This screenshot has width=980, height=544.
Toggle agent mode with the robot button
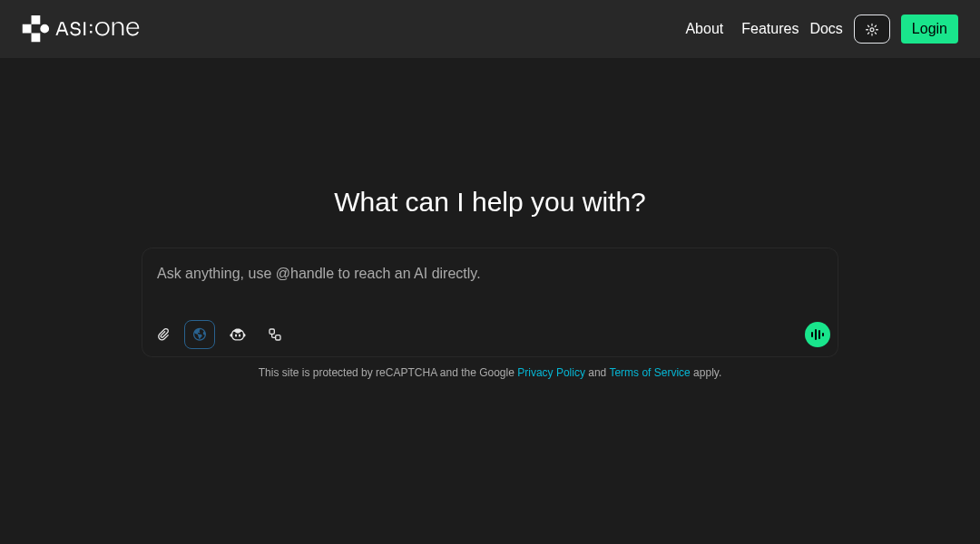238,335
